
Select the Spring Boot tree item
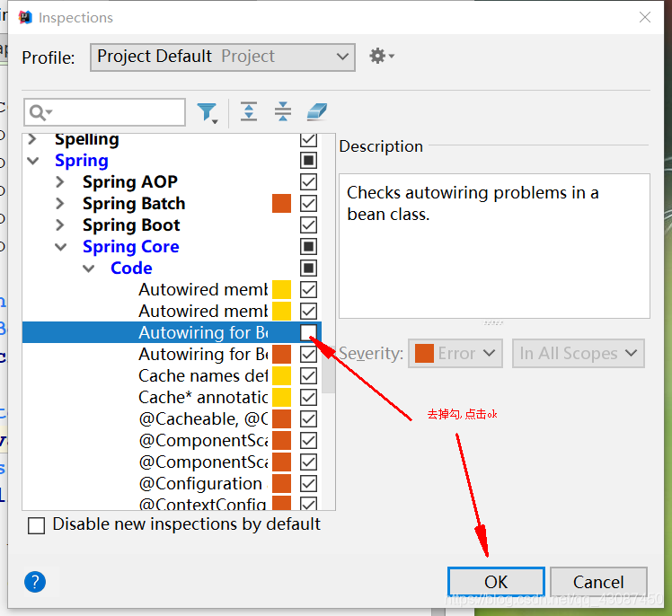[x=131, y=224]
